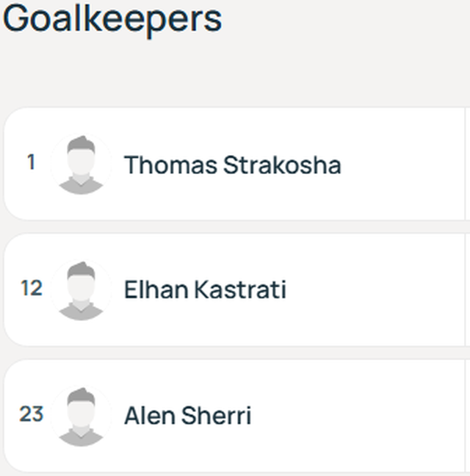Click blank area right of Sherri's name
Screen dimensions: 470x476
358,416
